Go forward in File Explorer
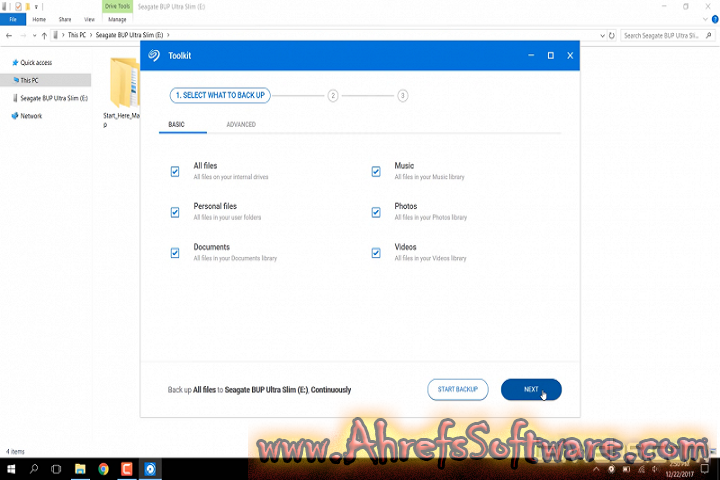The height and width of the screenshot is (480, 720). pos(23,35)
